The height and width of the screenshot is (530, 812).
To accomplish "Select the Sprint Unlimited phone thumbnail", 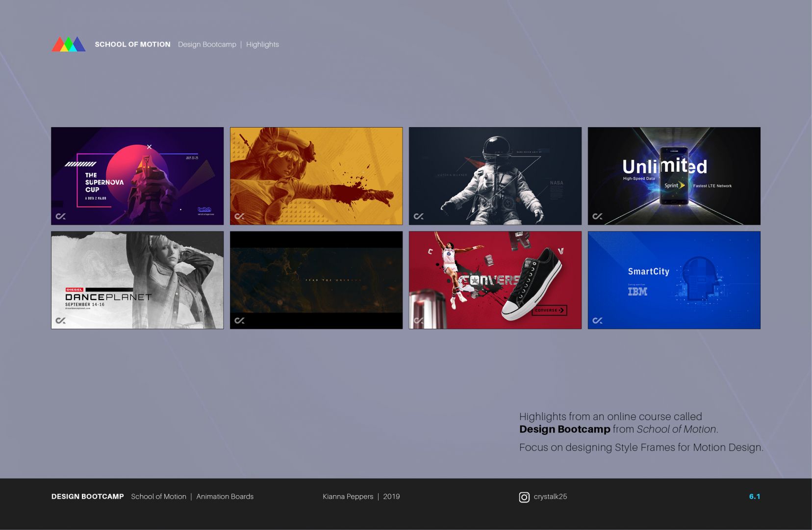I will 674,176.
